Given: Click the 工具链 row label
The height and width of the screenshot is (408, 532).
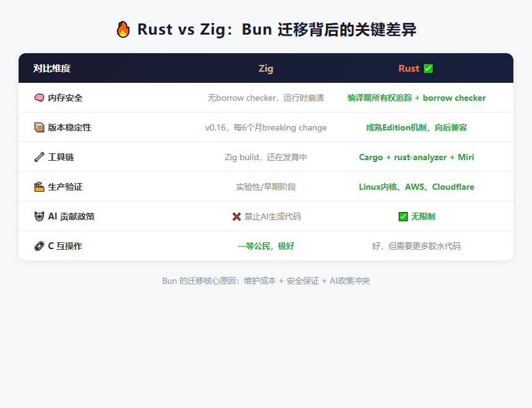Looking at the screenshot, I should (x=61, y=157).
